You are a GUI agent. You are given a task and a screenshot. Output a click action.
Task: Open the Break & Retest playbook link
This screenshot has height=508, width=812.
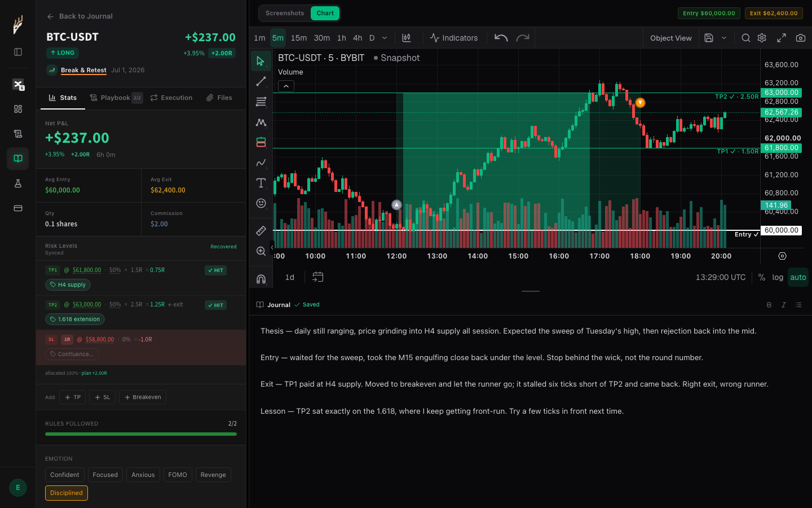click(83, 70)
